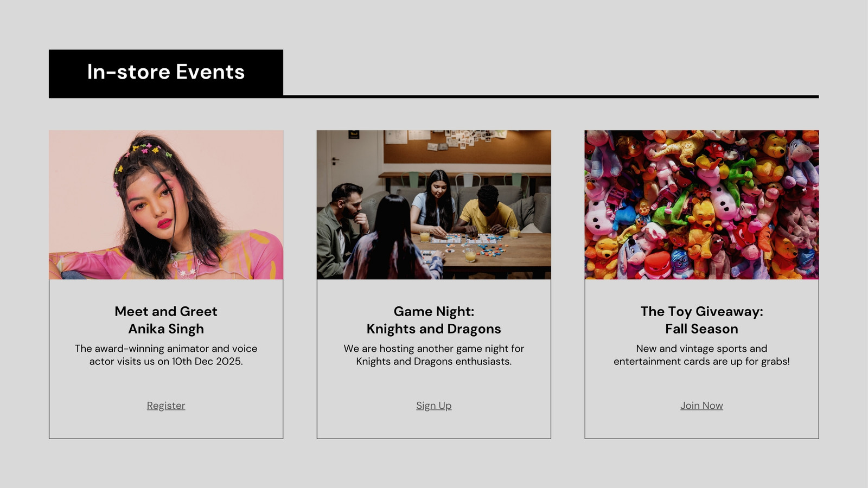Select the bold 'Knights and Dragons' heading

click(434, 329)
